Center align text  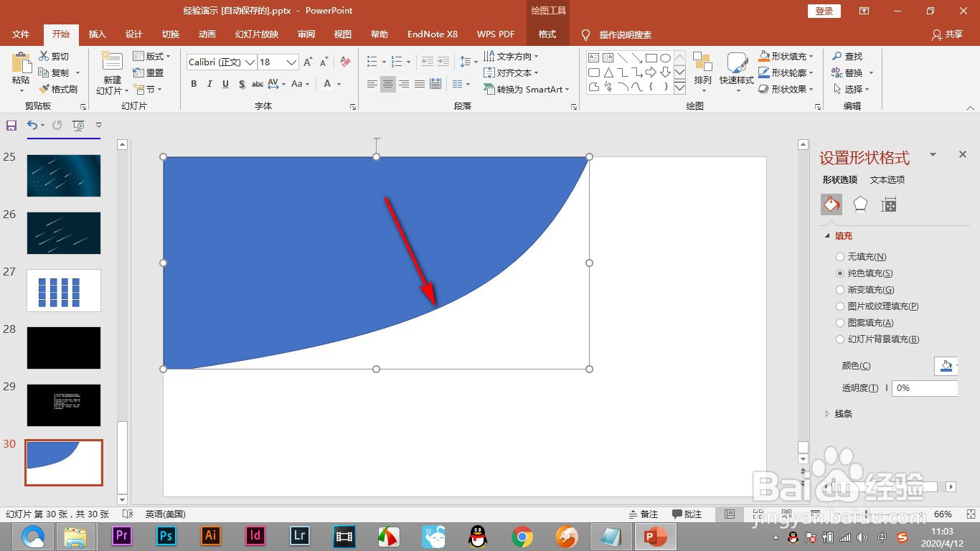(x=387, y=84)
